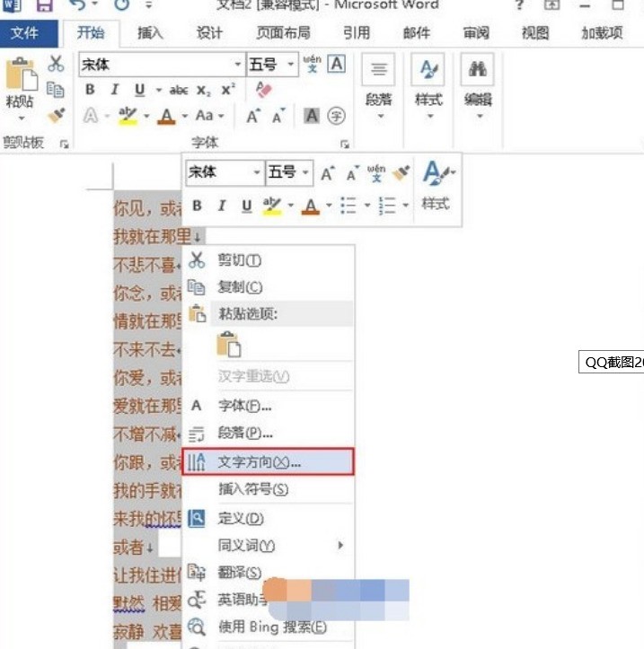The width and height of the screenshot is (644, 649).
Task: Select 文字方向 from the context menu
Action: tap(268, 461)
